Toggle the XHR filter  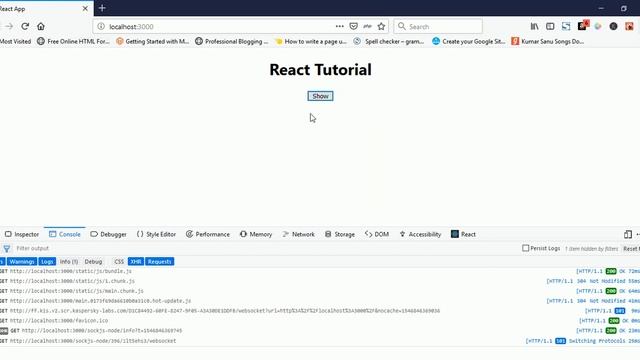click(x=136, y=262)
